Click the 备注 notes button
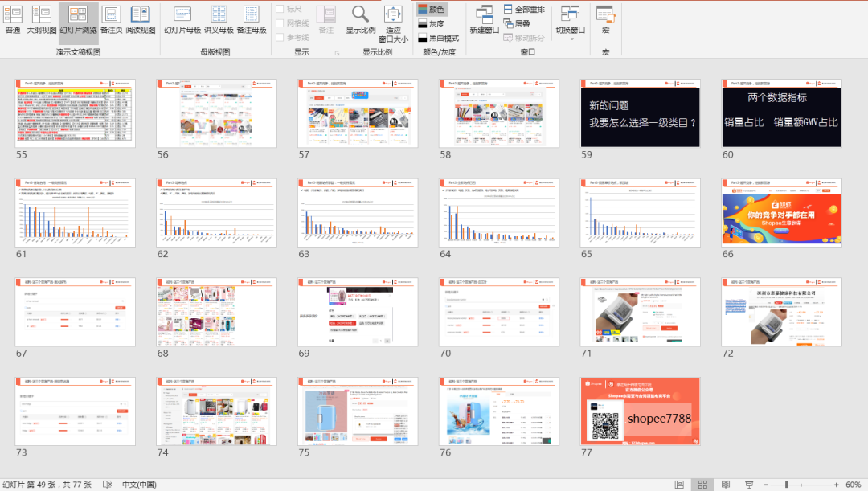This screenshot has height=491, width=868. coord(326,20)
